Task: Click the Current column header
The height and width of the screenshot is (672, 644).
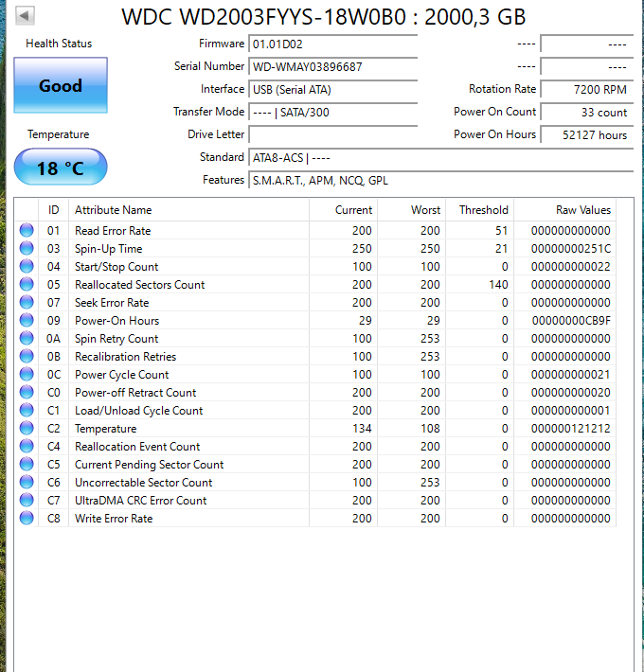Action: [x=344, y=210]
